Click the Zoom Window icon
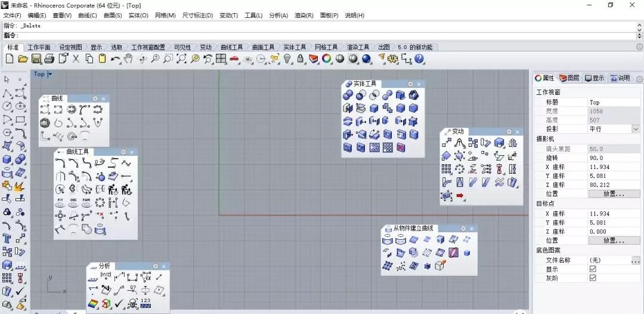Screen dimensions: 644x314 [x=168, y=59]
